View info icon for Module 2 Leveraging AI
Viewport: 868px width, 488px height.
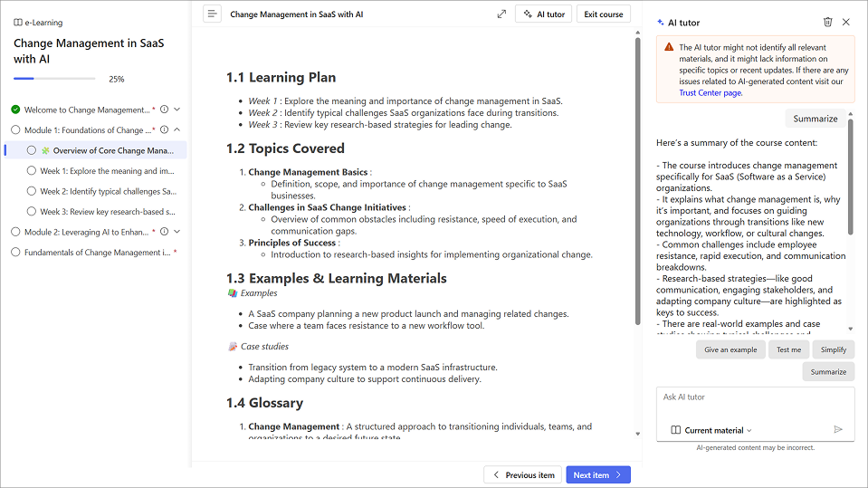point(164,232)
